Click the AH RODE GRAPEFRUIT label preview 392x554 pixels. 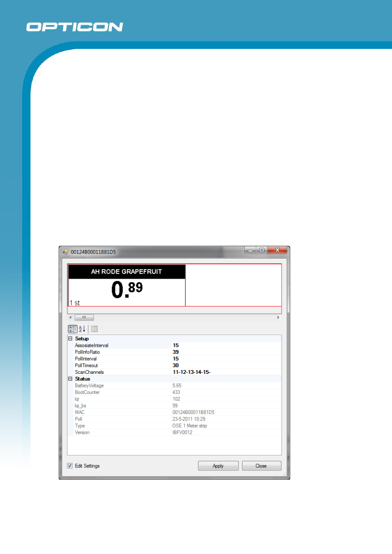[126, 272]
